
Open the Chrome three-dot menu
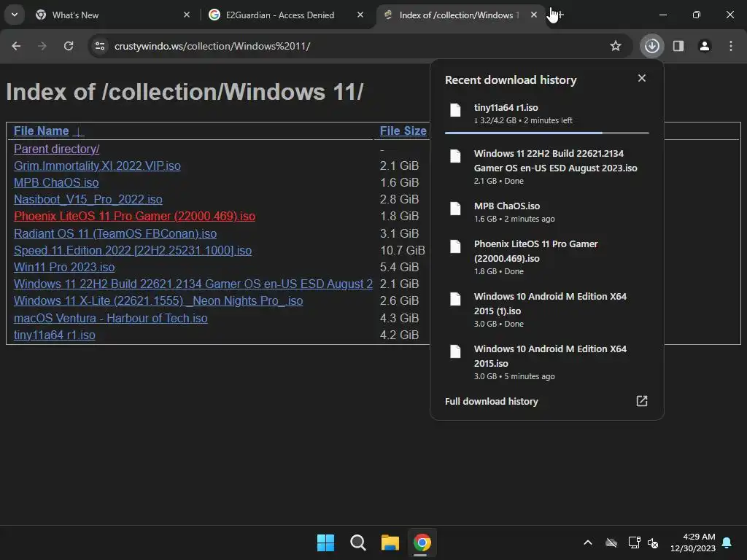pyautogui.click(x=731, y=46)
